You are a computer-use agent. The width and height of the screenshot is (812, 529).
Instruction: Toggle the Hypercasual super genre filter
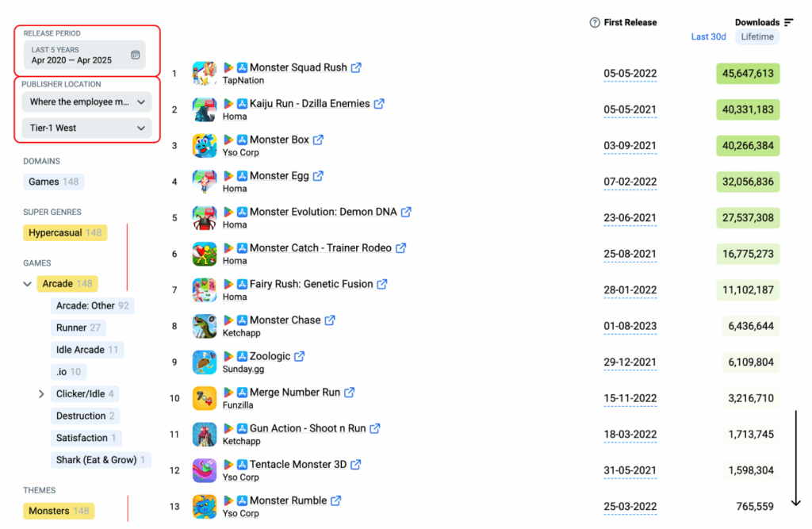click(65, 232)
